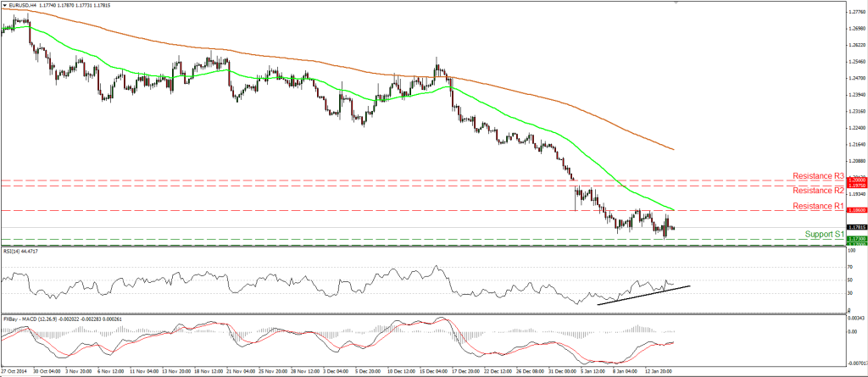
Task: Click the red 1.18600 price tag
Action: click(856, 210)
